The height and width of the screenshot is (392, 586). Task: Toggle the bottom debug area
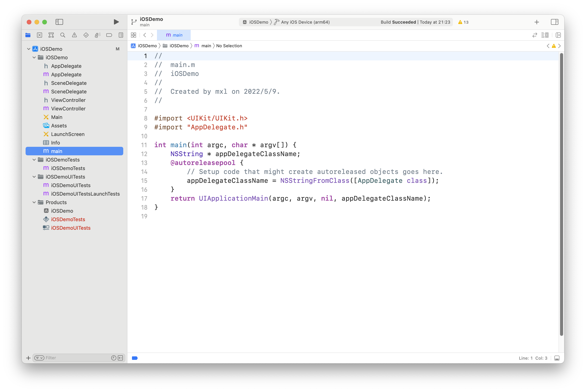click(557, 358)
